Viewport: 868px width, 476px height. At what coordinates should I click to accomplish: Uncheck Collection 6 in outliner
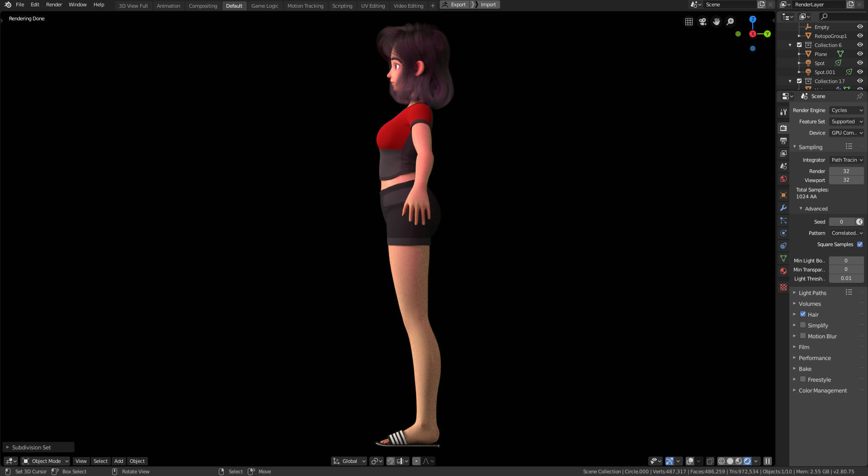point(799,45)
